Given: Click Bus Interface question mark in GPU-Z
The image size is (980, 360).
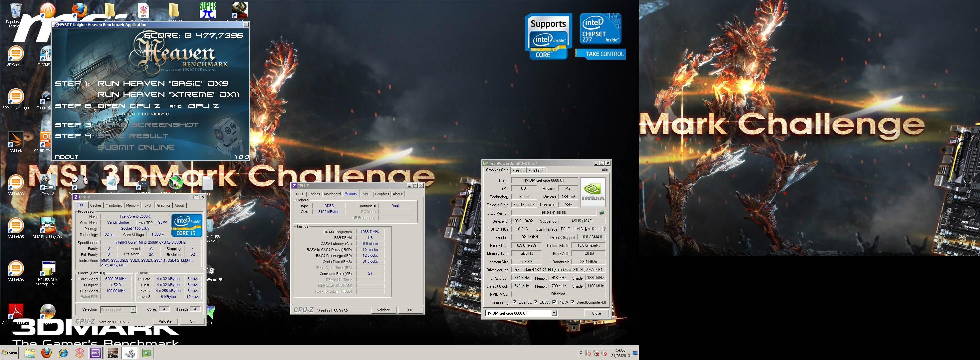Looking at the screenshot, I should pyautogui.click(x=604, y=229).
